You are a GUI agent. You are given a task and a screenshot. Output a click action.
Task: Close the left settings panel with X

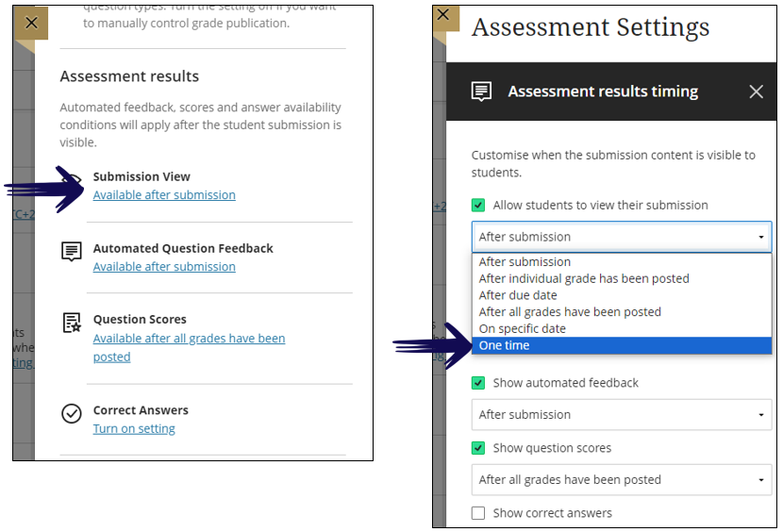point(31,23)
